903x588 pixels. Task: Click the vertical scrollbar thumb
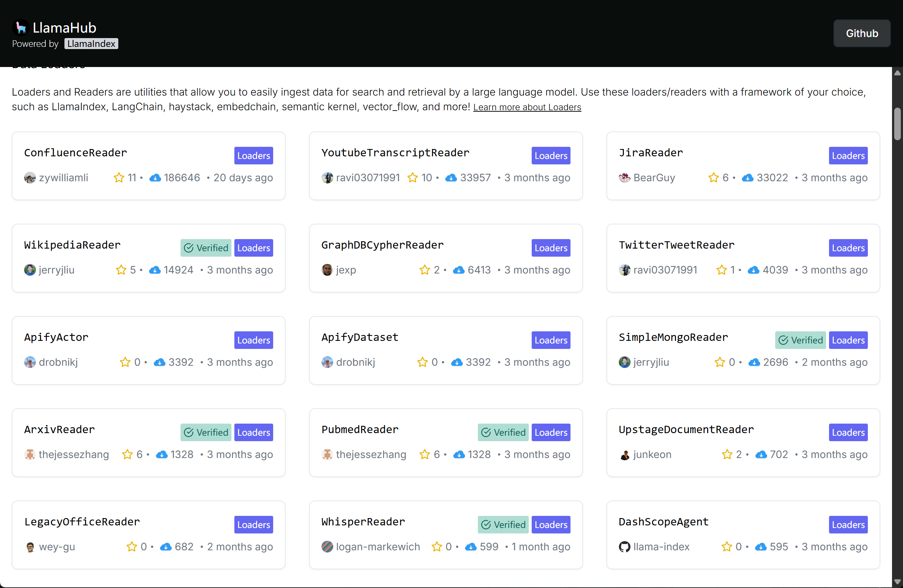click(897, 124)
